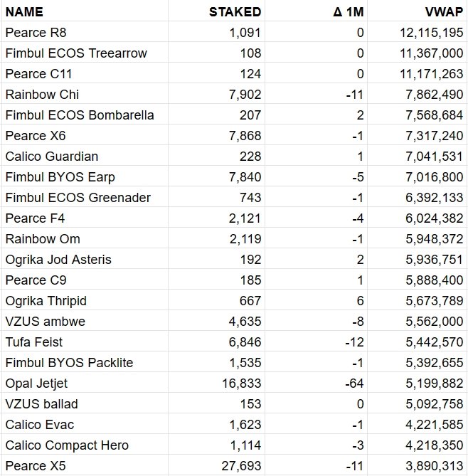Click Tufa Feist's -12 change cell
The width and height of the screenshot is (468, 476).
click(354, 342)
